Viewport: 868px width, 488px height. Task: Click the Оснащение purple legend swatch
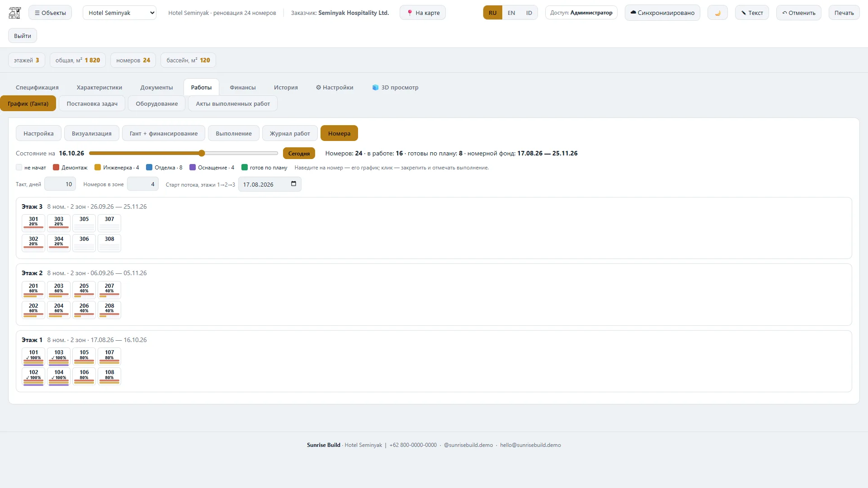[193, 167]
